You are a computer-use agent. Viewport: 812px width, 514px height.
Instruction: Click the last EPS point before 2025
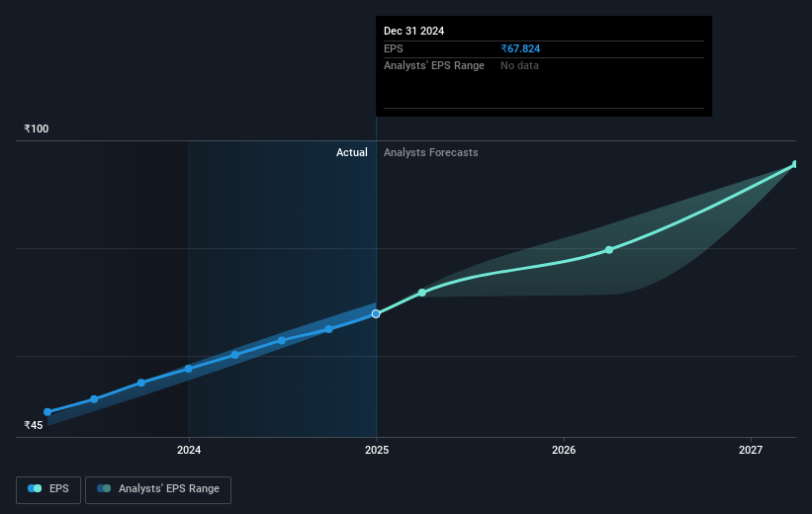(x=328, y=329)
